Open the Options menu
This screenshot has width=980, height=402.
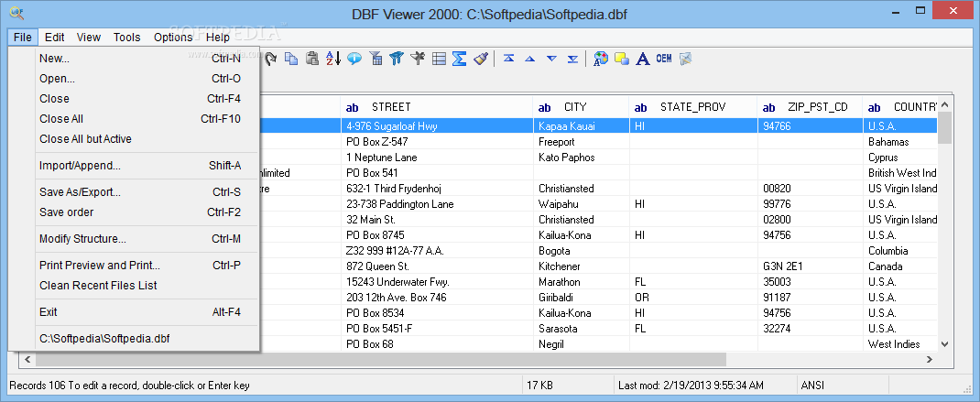click(173, 37)
